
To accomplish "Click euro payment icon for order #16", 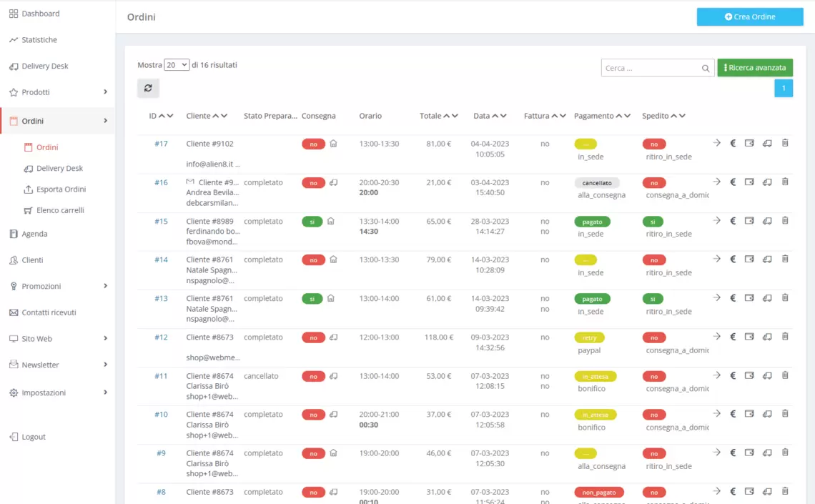I will tap(733, 182).
